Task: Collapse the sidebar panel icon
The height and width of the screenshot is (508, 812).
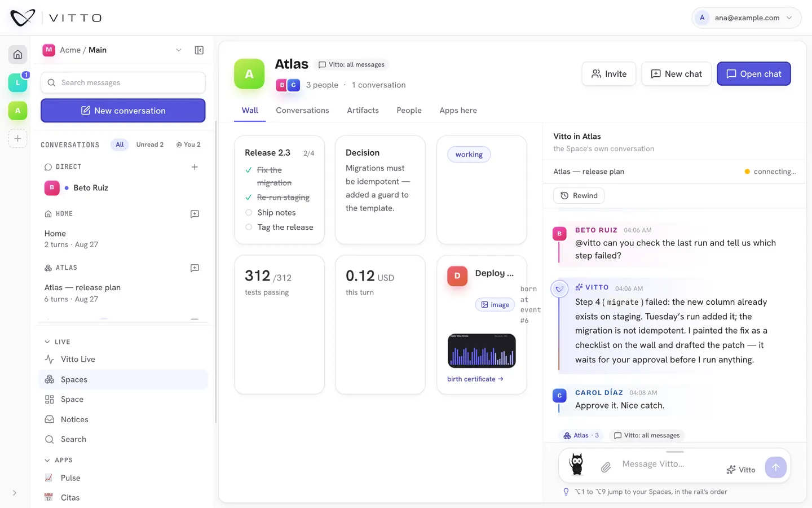Action: click(199, 50)
